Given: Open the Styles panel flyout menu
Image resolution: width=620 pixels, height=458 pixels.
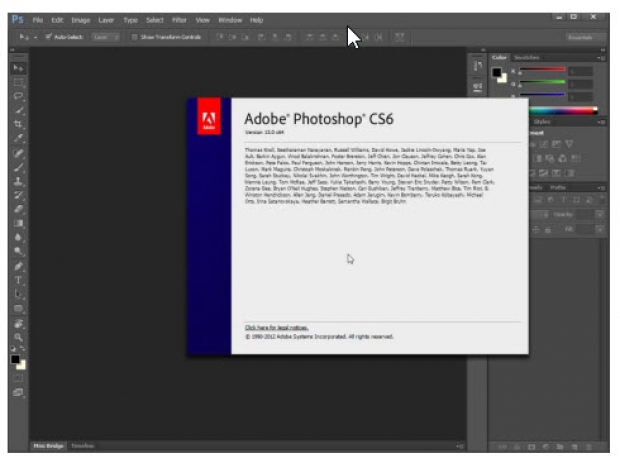Looking at the screenshot, I should [601, 122].
